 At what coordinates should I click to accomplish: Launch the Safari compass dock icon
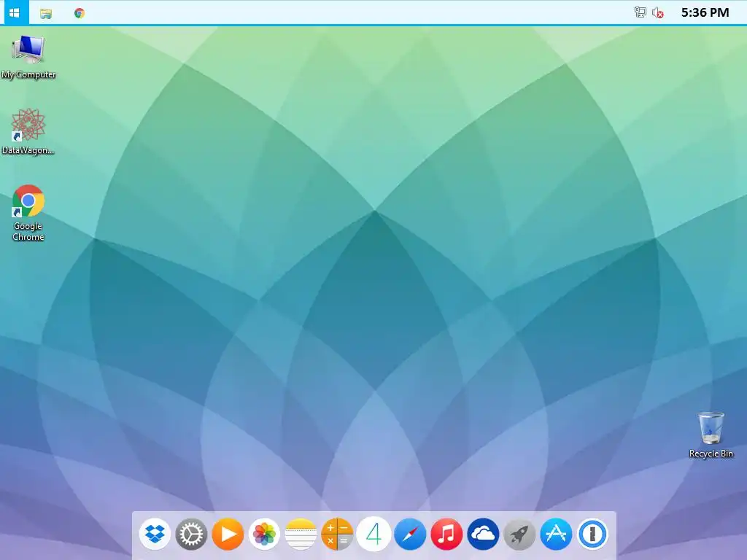(410, 534)
